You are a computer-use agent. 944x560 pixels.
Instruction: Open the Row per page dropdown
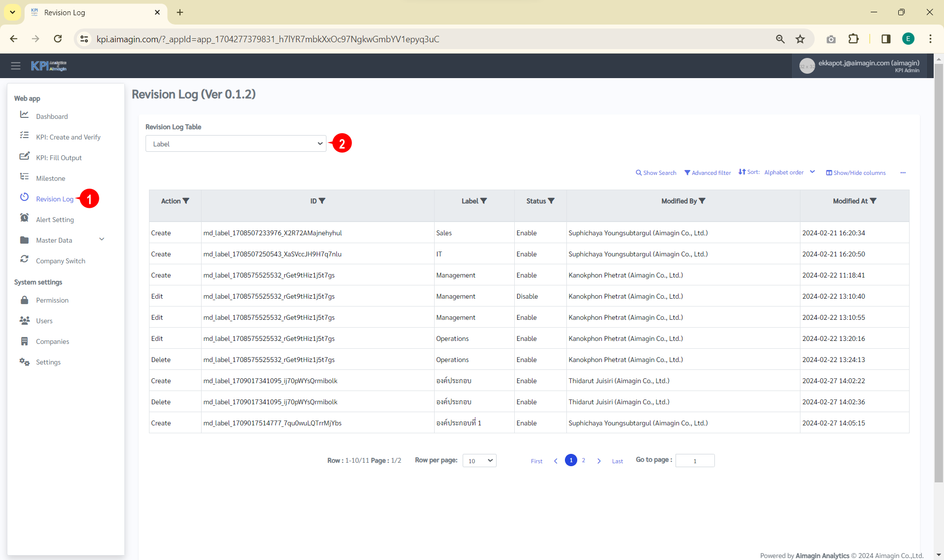(479, 461)
